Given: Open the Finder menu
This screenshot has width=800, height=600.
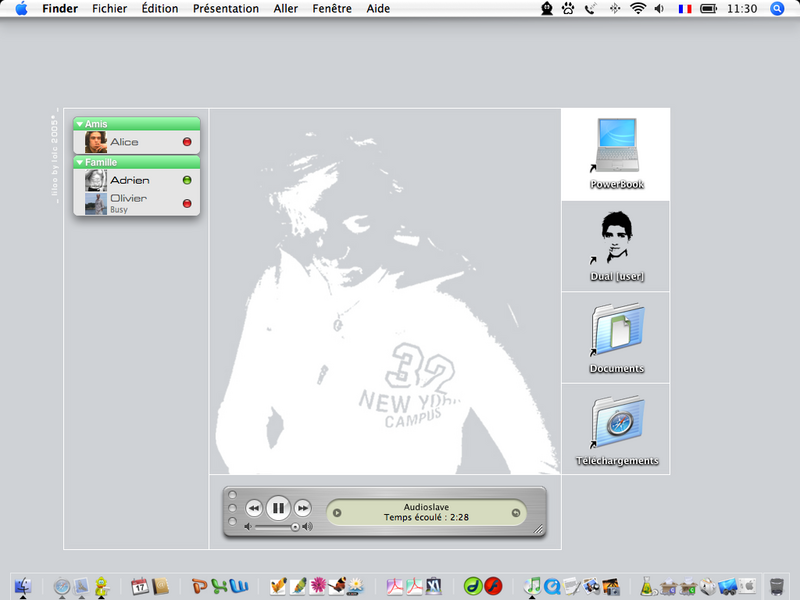Looking at the screenshot, I should tap(60, 9).
